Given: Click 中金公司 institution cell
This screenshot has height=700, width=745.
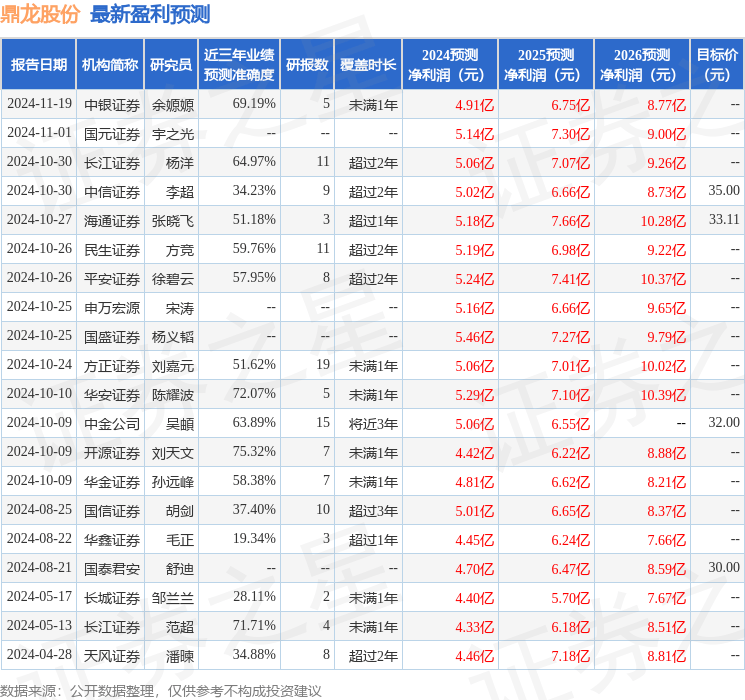Looking at the screenshot, I should click(x=112, y=424).
